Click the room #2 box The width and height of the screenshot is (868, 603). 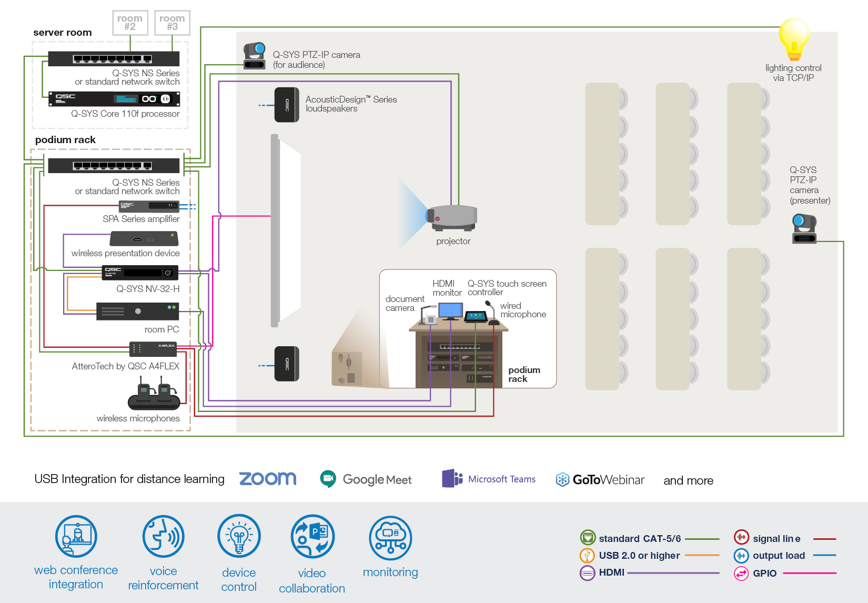(x=130, y=23)
